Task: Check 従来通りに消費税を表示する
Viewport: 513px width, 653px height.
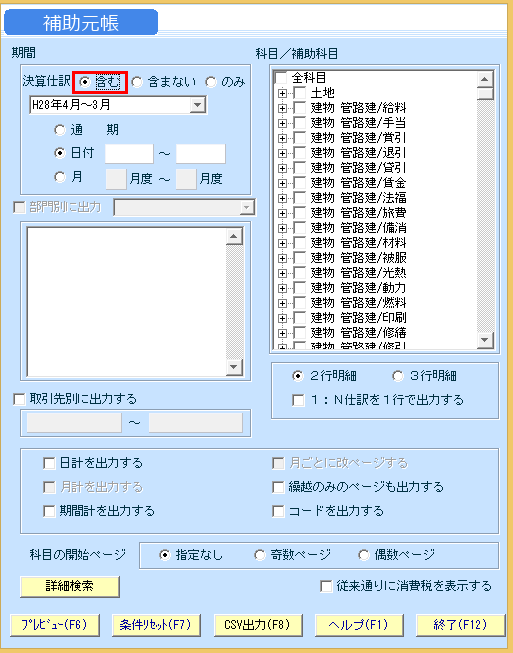Action: tap(326, 586)
